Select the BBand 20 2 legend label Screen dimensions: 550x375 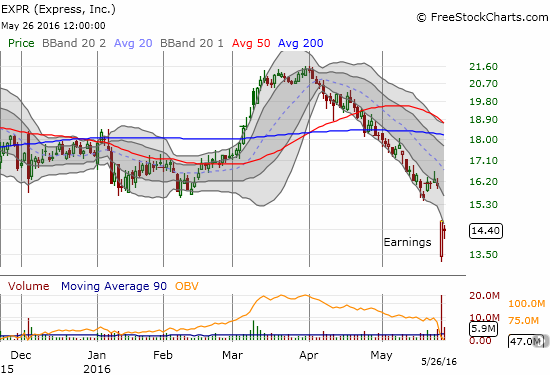pos(74,43)
